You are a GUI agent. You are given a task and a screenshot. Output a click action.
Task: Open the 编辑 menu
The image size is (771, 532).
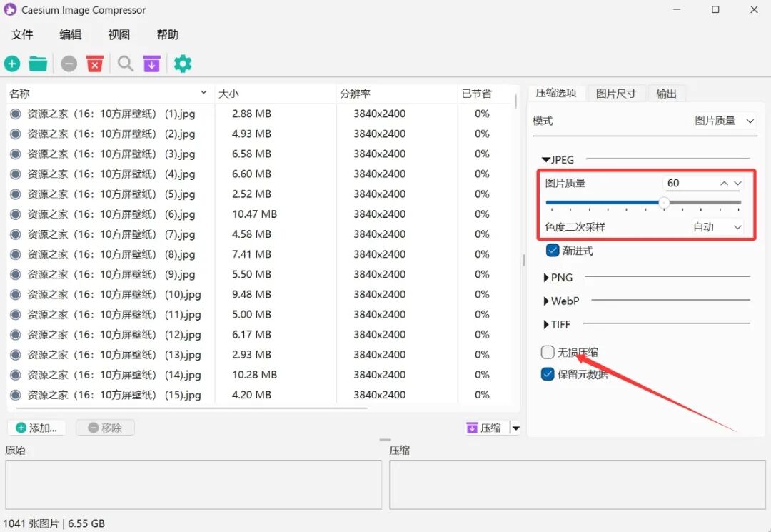[x=70, y=35]
